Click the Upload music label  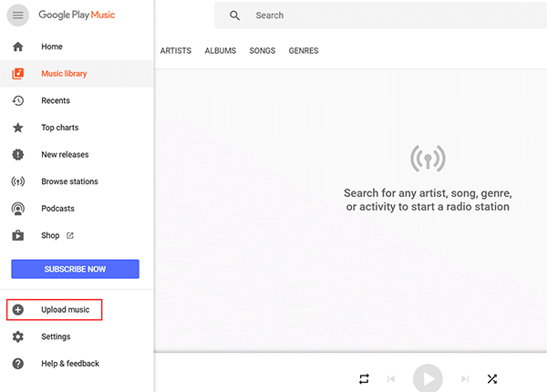tap(66, 310)
